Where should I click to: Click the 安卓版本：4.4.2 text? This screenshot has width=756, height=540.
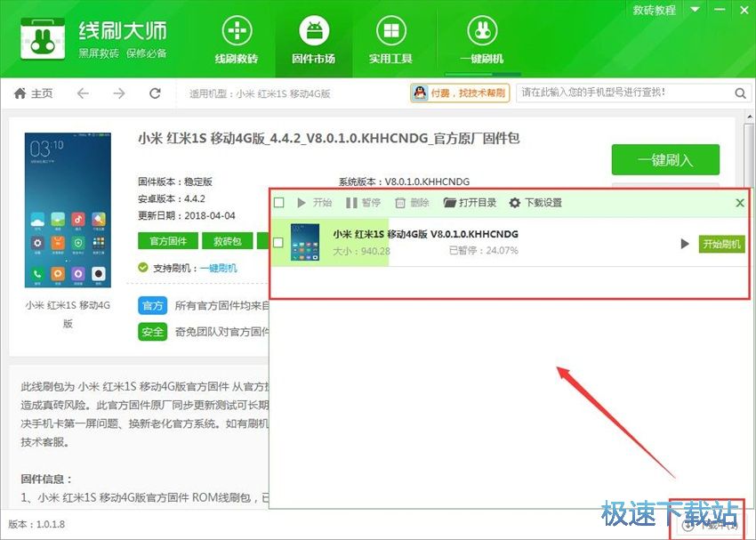click(x=172, y=198)
